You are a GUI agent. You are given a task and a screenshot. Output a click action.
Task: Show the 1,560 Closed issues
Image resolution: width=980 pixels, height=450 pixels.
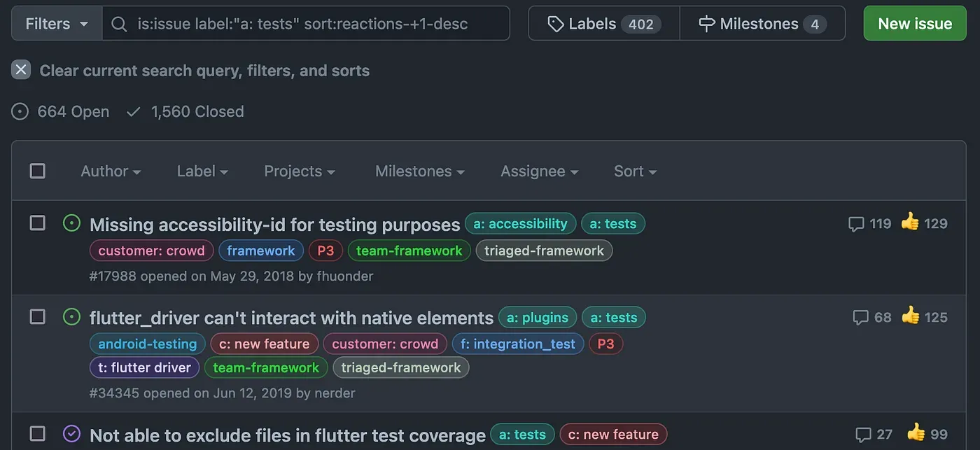185,112
